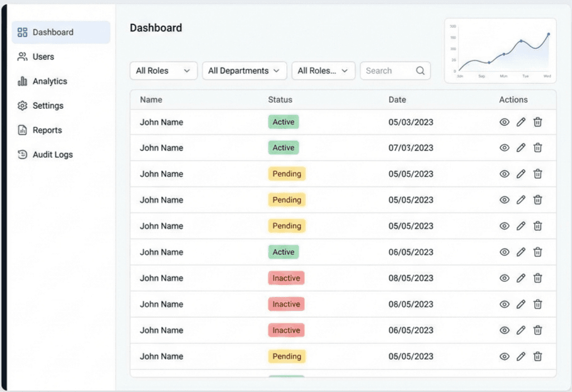Open the All Roles dropdown

pyautogui.click(x=163, y=70)
